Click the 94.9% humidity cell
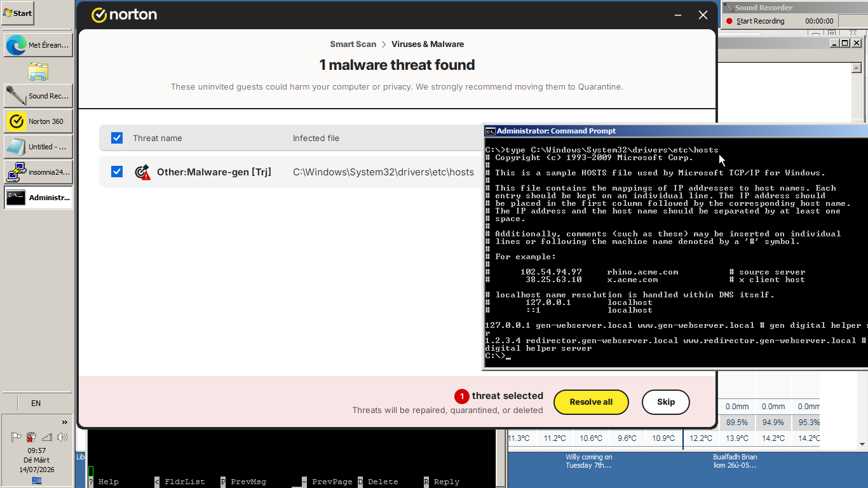The image size is (868, 488). point(773,422)
